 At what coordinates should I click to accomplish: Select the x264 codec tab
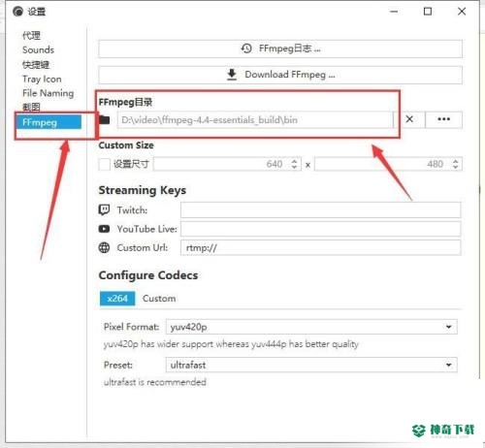[117, 299]
